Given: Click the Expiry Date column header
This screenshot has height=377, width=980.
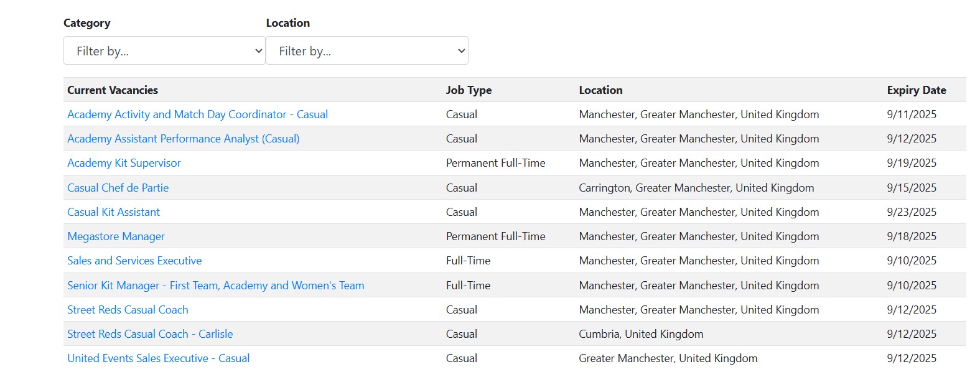Looking at the screenshot, I should click(x=916, y=90).
